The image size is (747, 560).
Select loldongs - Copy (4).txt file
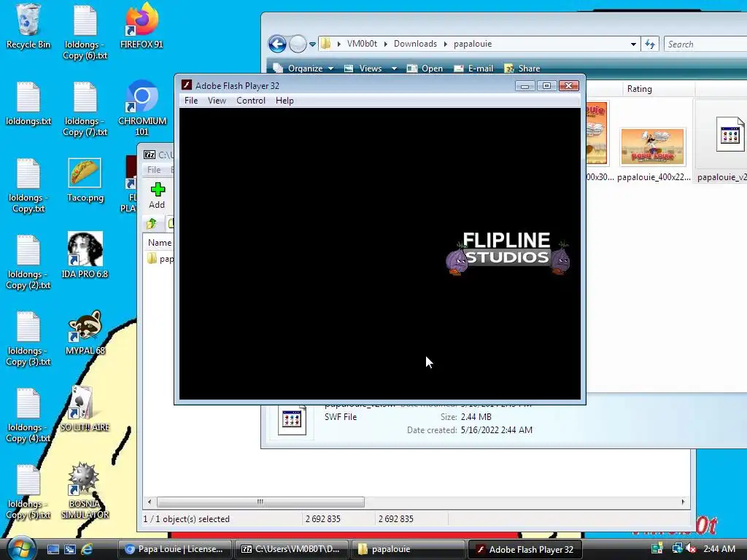click(x=28, y=416)
